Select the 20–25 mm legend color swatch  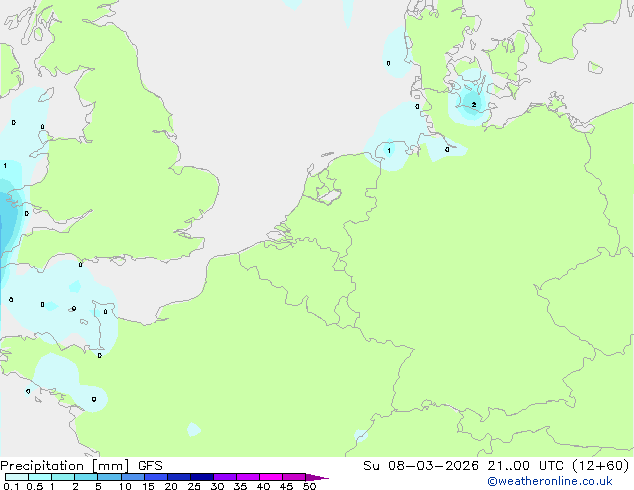[x=179, y=477]
